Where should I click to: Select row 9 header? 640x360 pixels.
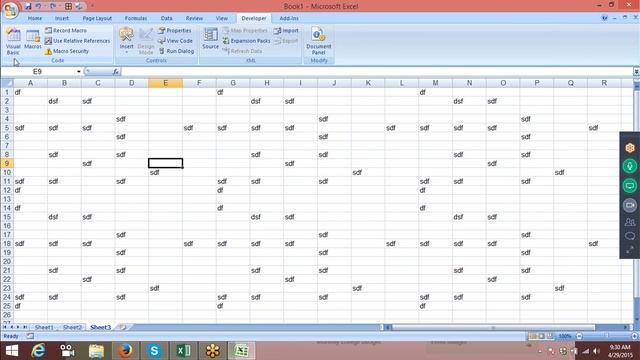(x=7, y=163)
